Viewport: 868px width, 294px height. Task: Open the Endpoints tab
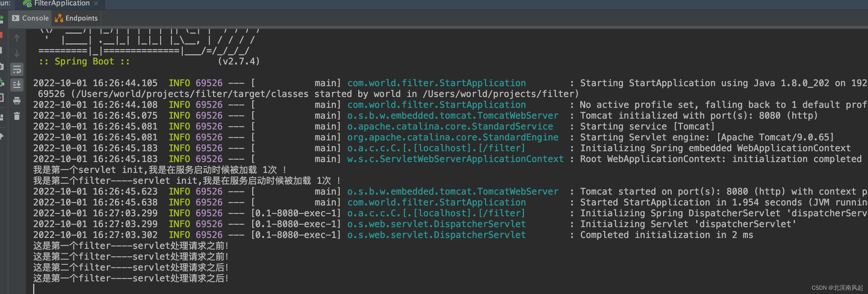coord(76,18)
